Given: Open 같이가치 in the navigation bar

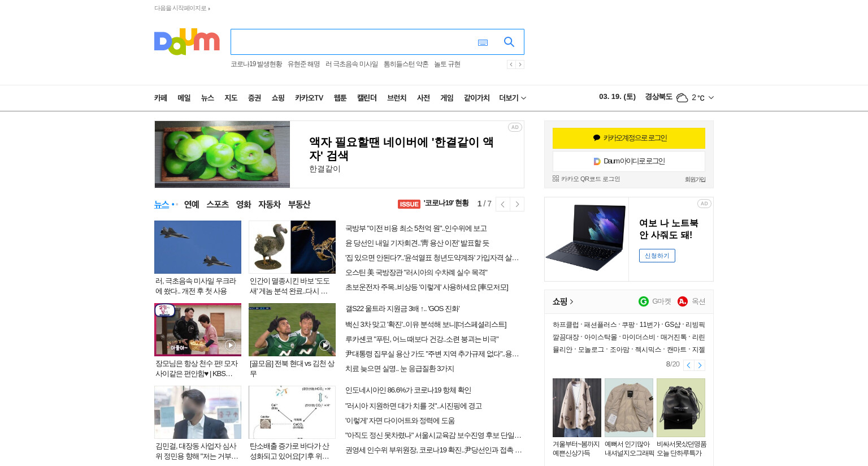Looking at the screenshot, I should click(x=477, y=98).
